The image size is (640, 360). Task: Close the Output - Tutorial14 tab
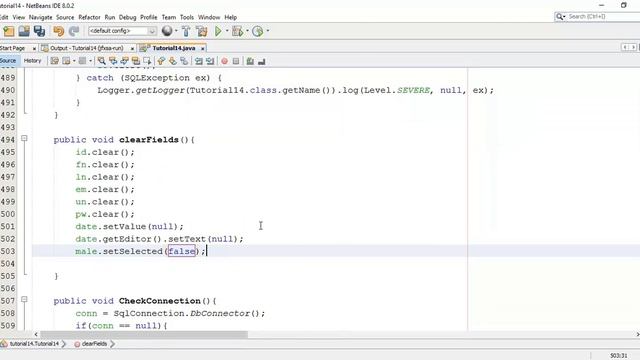[132, 49]
